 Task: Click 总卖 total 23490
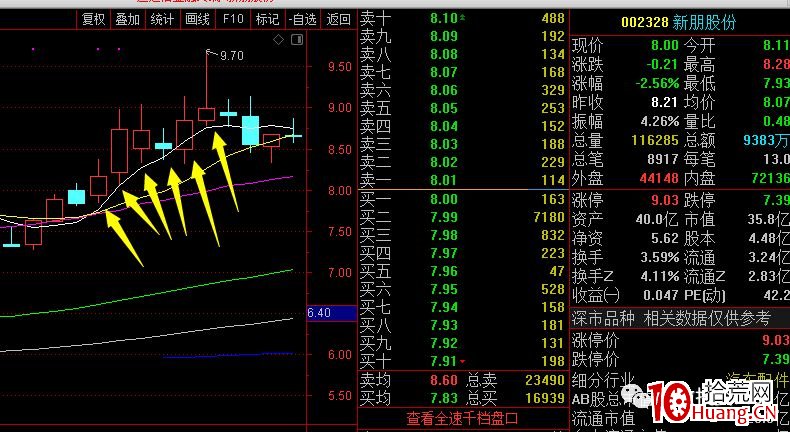pyautogui.click(x=545, y=380)
